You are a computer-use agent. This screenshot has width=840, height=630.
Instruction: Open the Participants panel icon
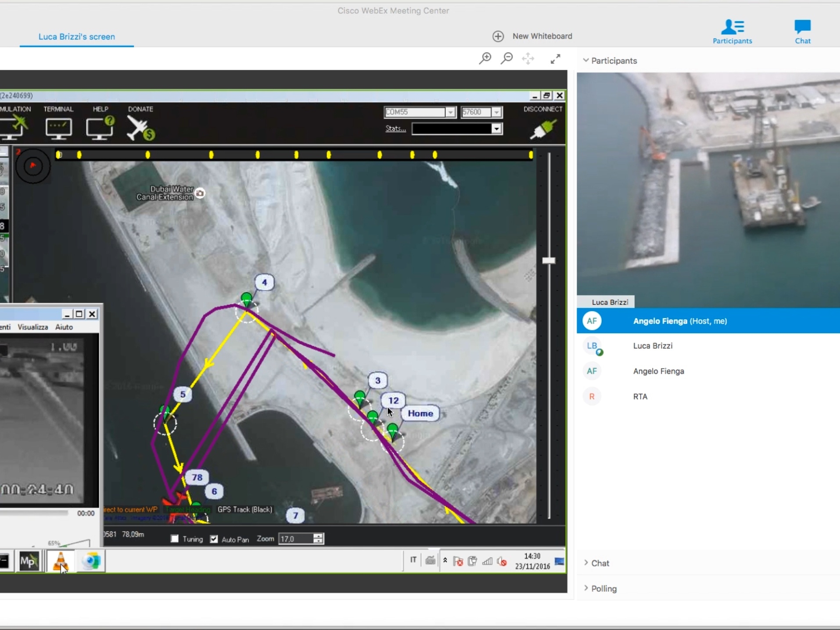(732, 31)
